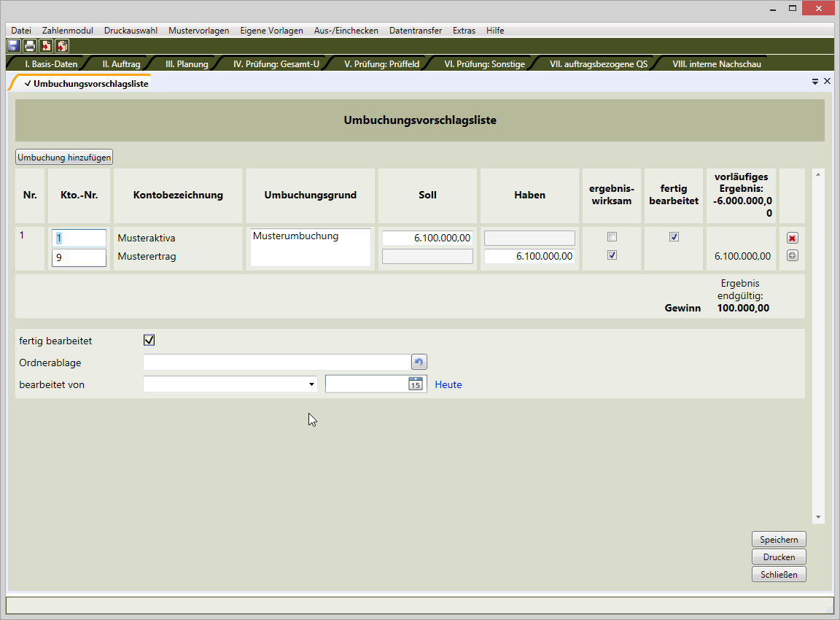840x620 pixels.
Task: Uncheck ergebniswirksam for Musterertrag
Action: [612, 255]
